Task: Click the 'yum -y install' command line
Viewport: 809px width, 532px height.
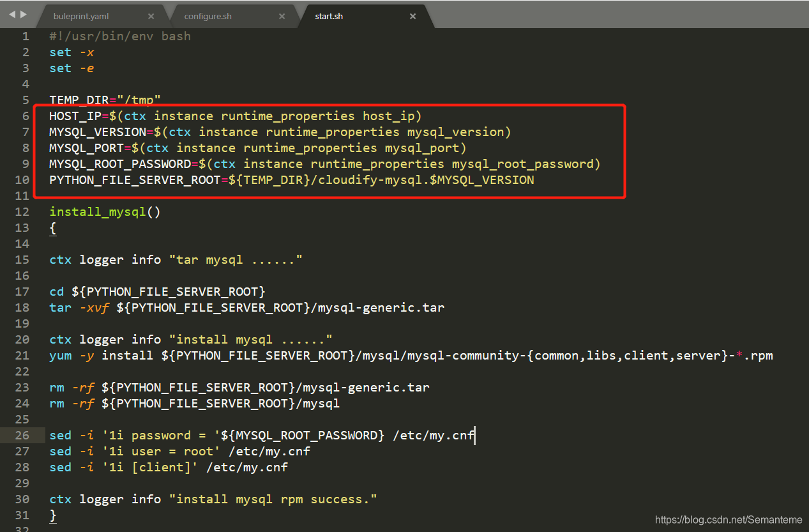Action: [x=411, y=356]
